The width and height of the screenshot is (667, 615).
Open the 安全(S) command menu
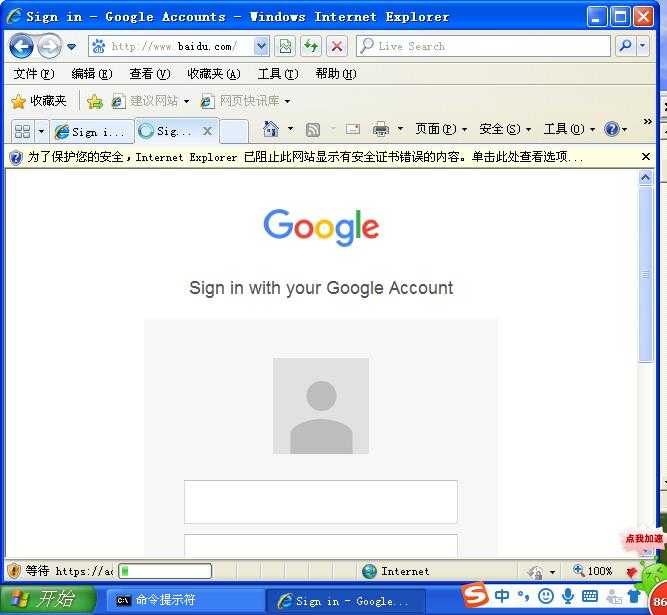pos(505,129)
